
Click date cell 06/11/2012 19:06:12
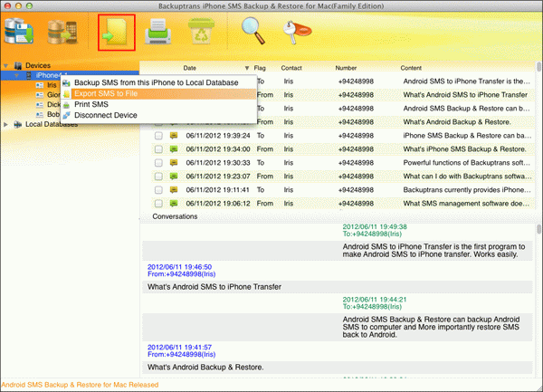click(218, 204)
